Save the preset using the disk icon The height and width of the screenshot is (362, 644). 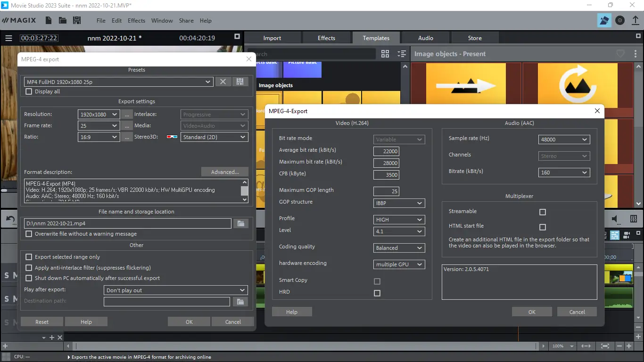[240, 82]
